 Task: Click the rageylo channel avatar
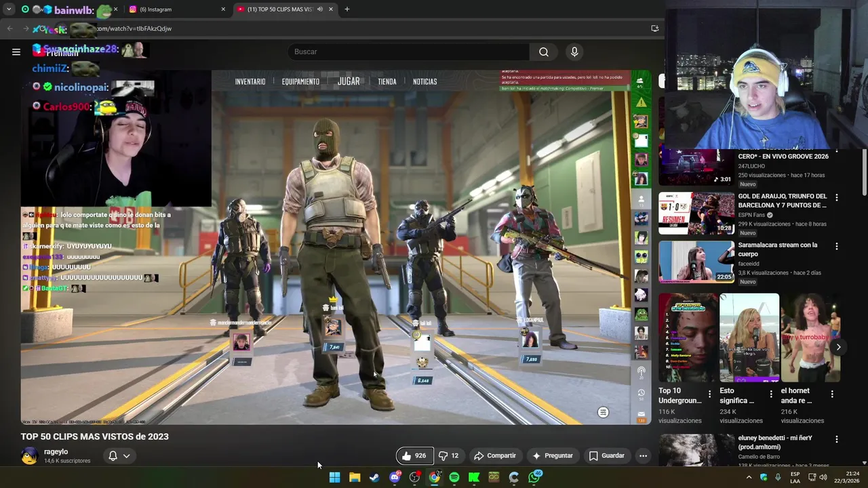(x=29, y=456)
